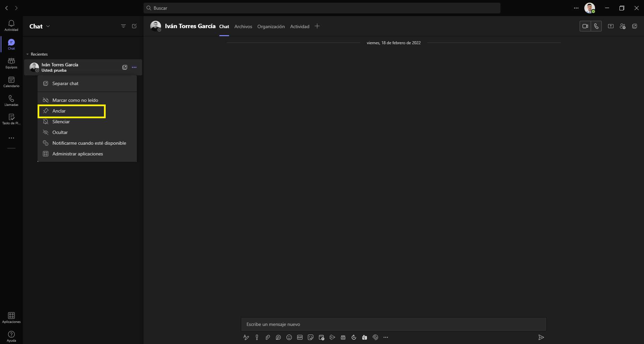Show more apps via sidebar ellipsis
The width and height of the screenshot is (644, 344).
tap(11, 138)
